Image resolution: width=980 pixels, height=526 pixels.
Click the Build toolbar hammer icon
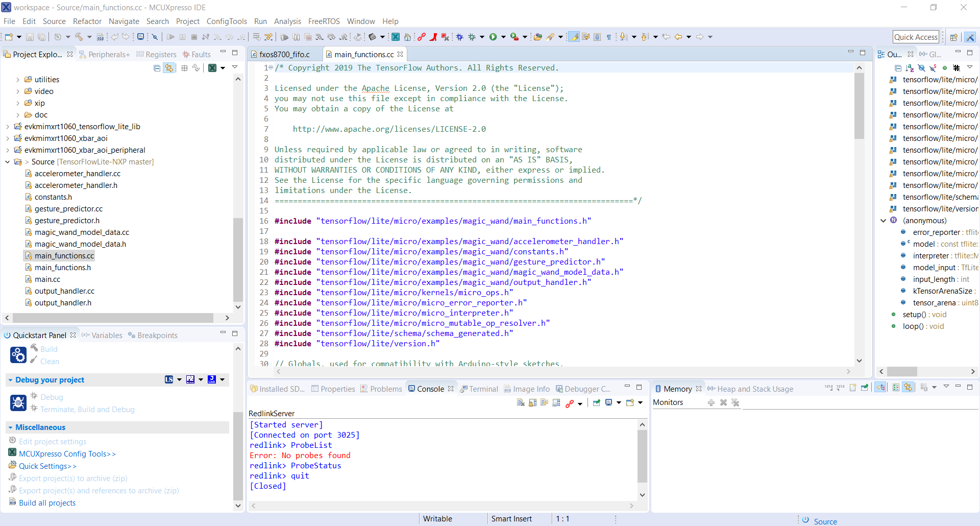[80, 36]
